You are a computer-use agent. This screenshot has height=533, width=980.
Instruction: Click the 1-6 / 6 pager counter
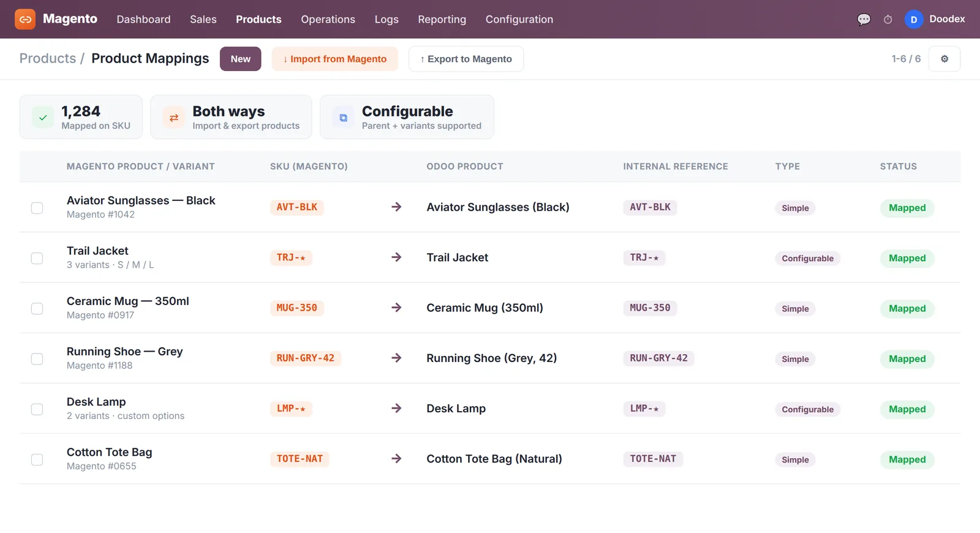coord(906,59)
